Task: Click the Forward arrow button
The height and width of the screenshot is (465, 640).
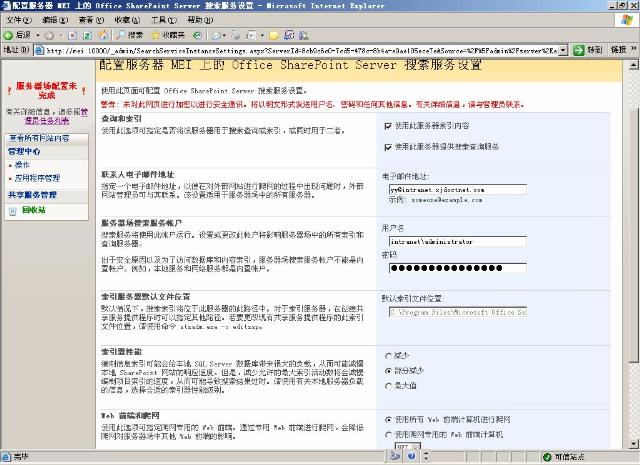Action: click(49, 36)
